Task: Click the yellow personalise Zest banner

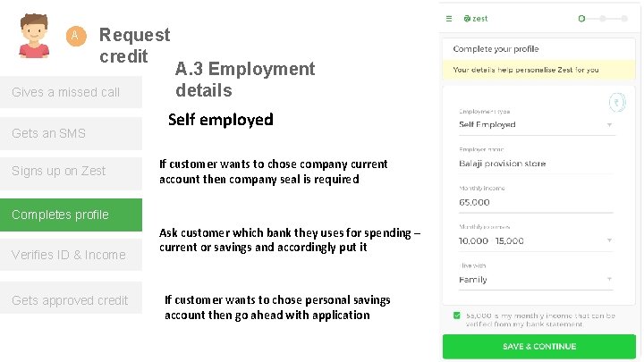Action: (x=538, y=70)
